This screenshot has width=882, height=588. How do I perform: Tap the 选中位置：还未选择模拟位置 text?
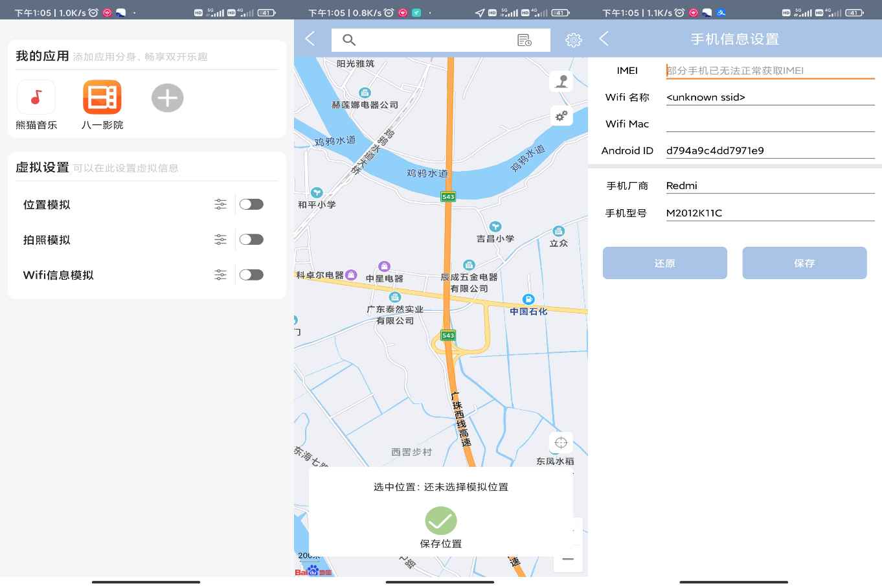coord(441,487)
